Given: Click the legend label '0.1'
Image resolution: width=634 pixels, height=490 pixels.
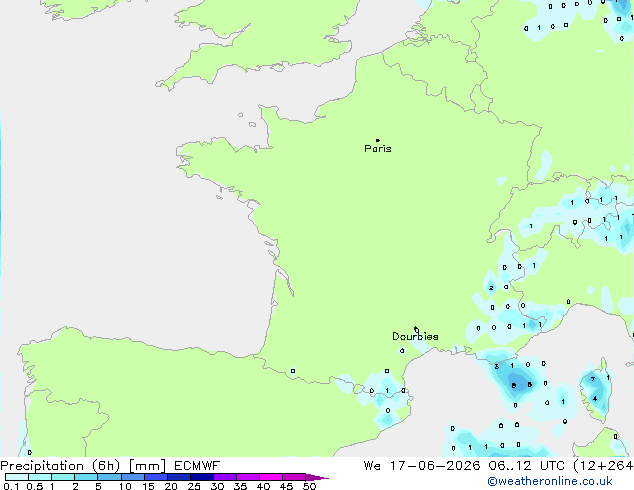Looking at the screenshot, I should coord(11,486).
